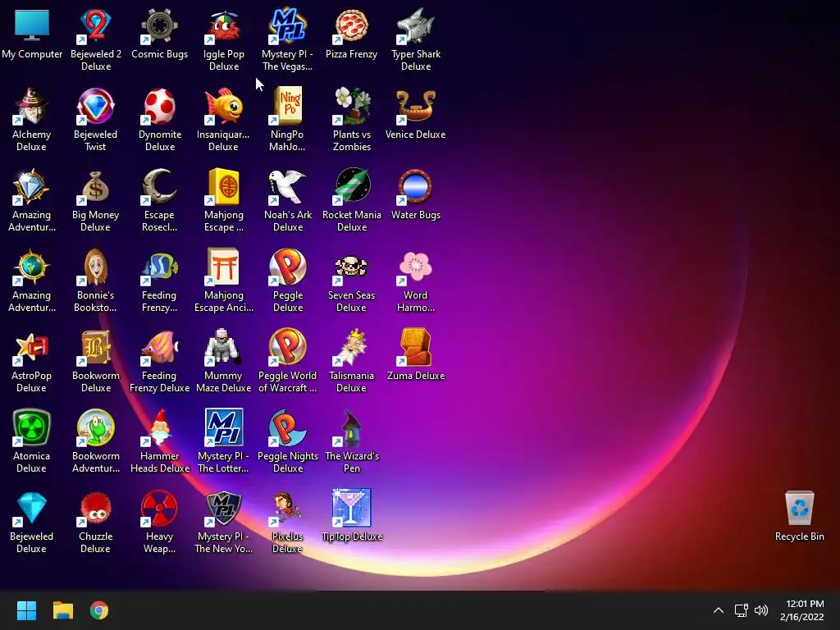840x630 pixels.
Task: Click the Noah's Ark Deluxe dove icon
Action: click(287, 186)
